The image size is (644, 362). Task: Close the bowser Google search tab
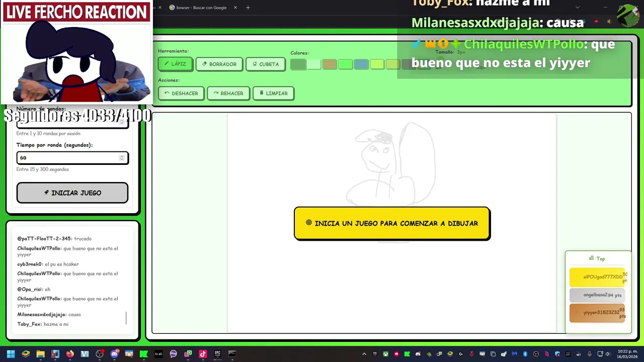235,8
